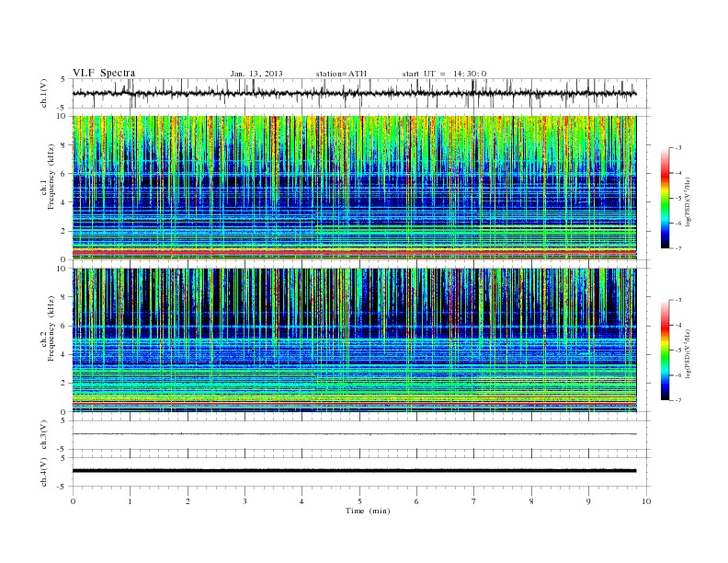Click the start UT = 14:30:0 label

coord(444,74)
